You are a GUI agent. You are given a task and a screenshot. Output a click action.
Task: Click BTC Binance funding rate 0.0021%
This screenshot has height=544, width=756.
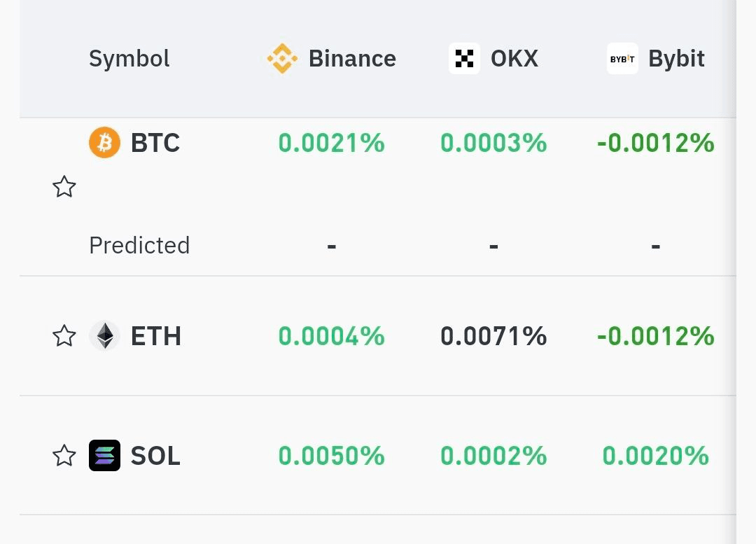click(x=332, y=143)
